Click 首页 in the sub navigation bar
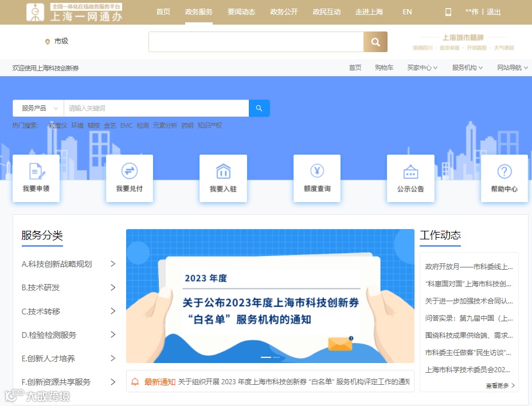Image resolution: width=532 pixels, height=406 pixels. tap(355, 68)
